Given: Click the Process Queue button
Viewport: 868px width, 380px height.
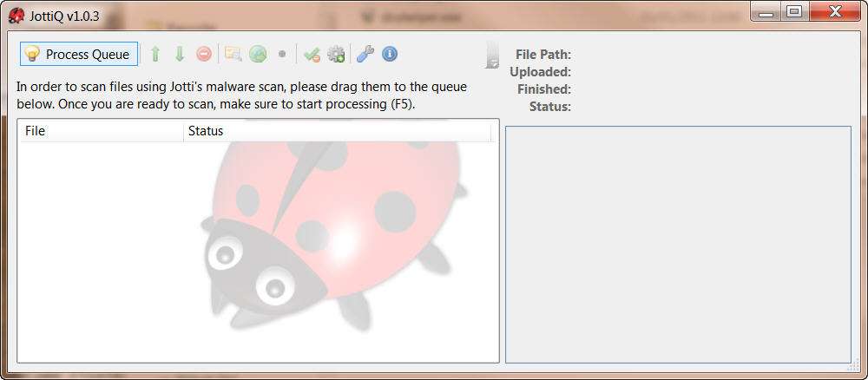Looking at the screenshot, I should pos(79,54).
